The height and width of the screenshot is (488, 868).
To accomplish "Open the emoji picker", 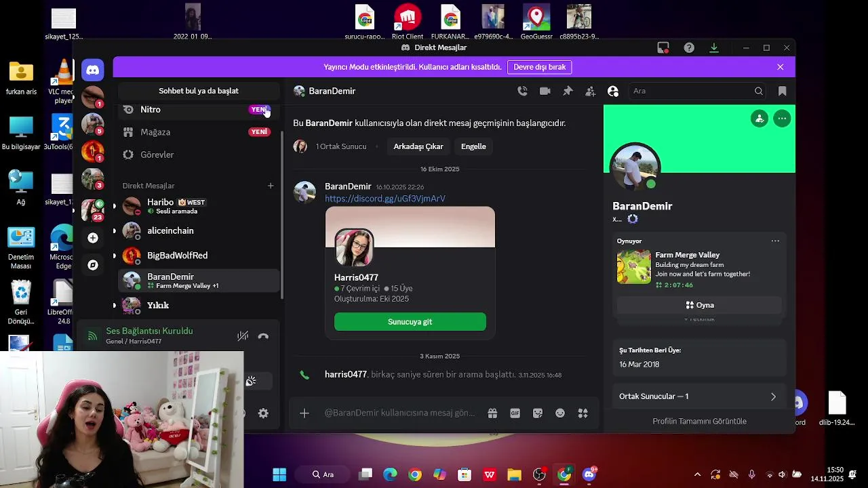I will click(x=560, y=413).
